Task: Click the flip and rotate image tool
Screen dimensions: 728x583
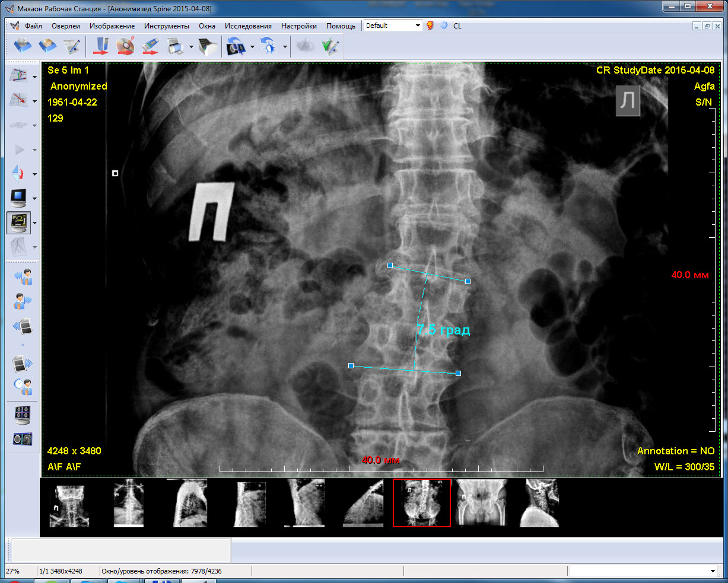Action: 18,174
